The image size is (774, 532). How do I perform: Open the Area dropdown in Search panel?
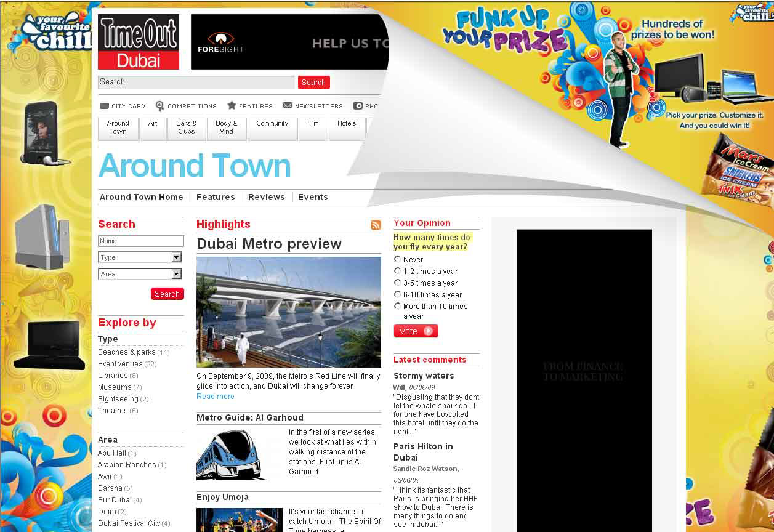(x=140, y=274)
